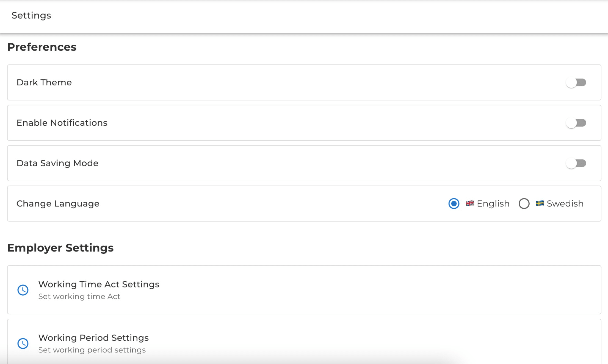This screenshot has height=364, width=608.
Task: Click the Employer Settings heading
Action: 60,248
